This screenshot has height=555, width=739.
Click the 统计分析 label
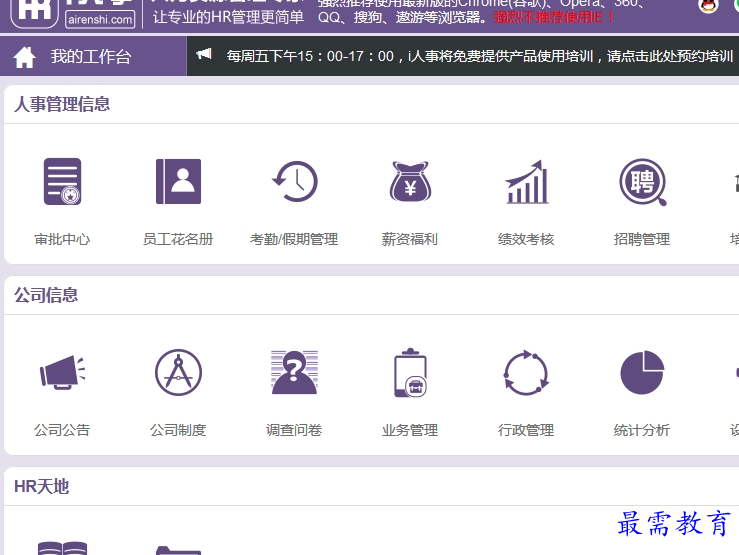tap(642, 430)
